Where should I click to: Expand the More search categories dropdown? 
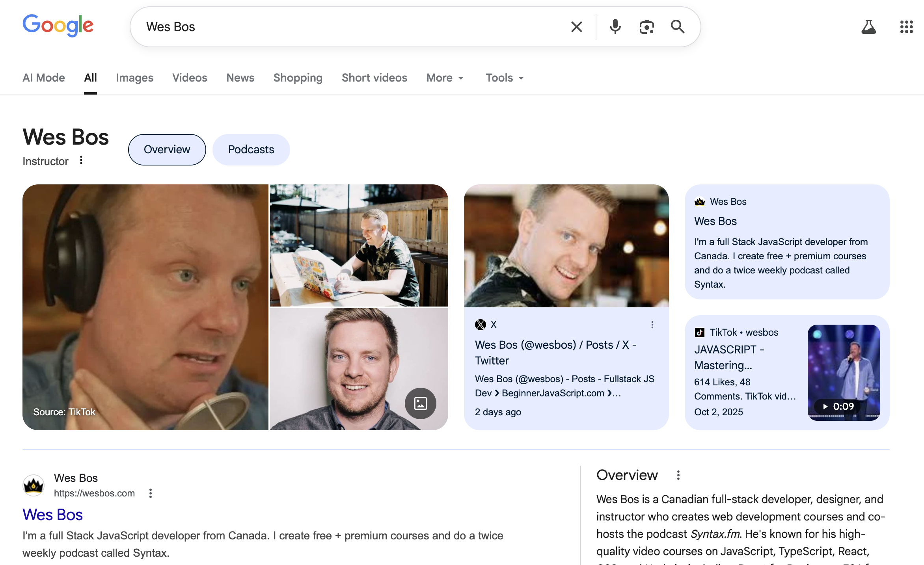pos(445,78)
